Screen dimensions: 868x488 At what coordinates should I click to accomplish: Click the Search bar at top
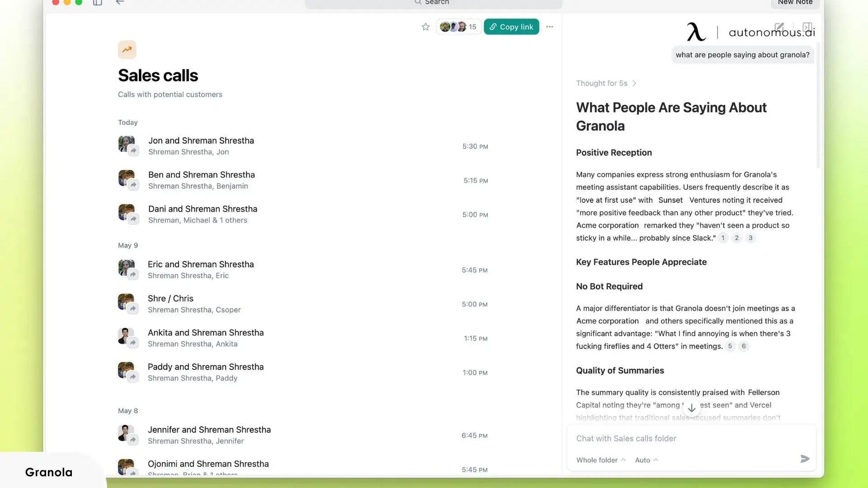click(433, 3)
